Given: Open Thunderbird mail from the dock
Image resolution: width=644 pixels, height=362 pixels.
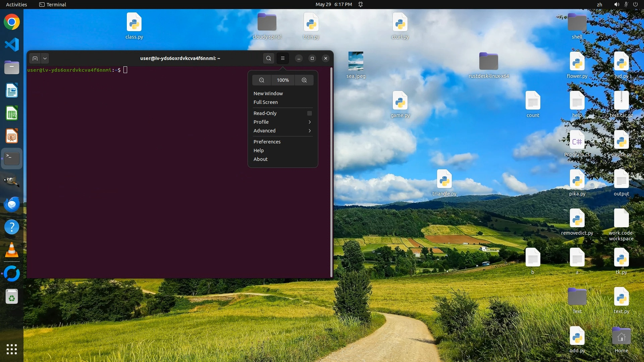Looking at the screenshot, I should point(12,204).
